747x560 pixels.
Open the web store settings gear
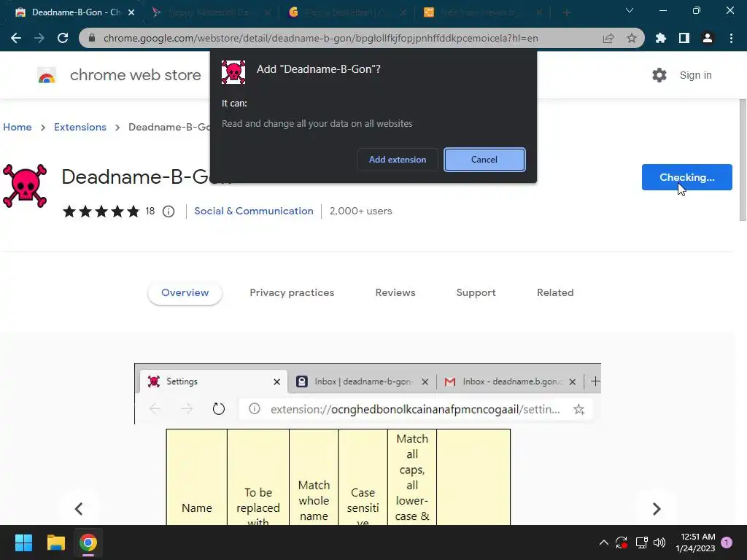pyautogui.click(x=659, y=75)
